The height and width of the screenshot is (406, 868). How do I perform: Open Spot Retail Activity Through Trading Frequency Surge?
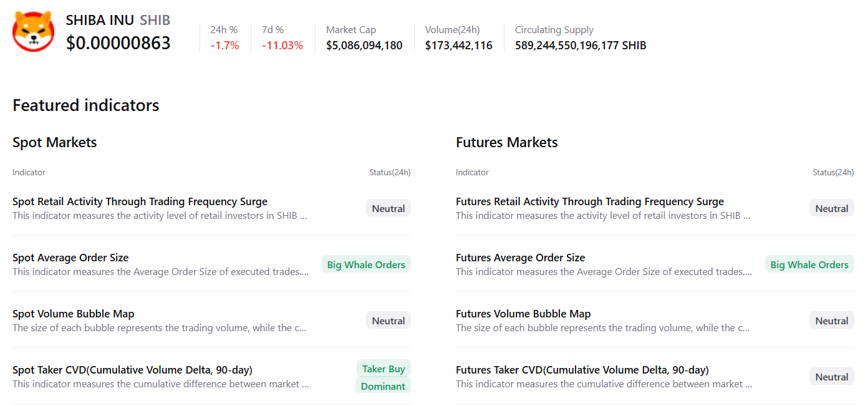[140, 201]
